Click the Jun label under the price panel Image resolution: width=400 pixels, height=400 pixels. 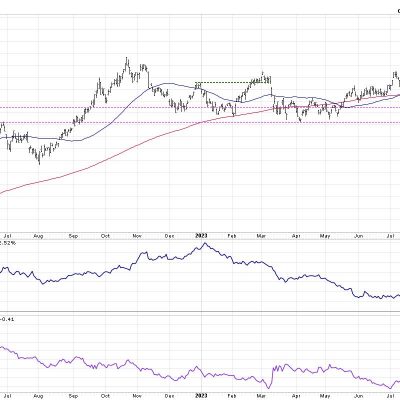coord(358,236)
